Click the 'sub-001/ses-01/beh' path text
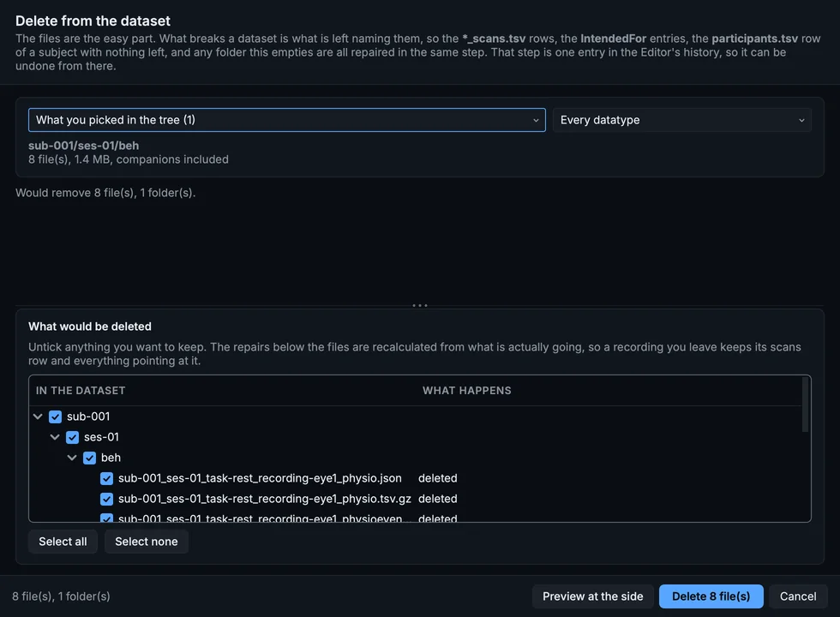 click(84, 146)
